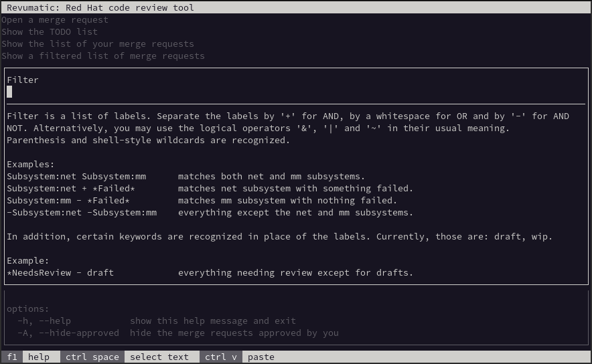Click example '-Subsystem:net -Subsystem:mm'
This screenshot has height=364, width=592.
pos(82,213)
